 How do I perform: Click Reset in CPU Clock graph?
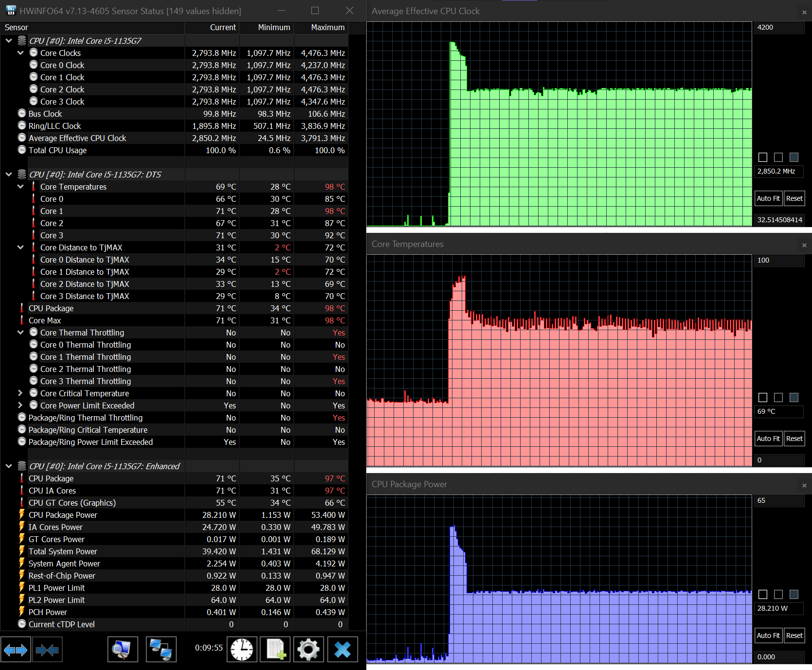794,198
